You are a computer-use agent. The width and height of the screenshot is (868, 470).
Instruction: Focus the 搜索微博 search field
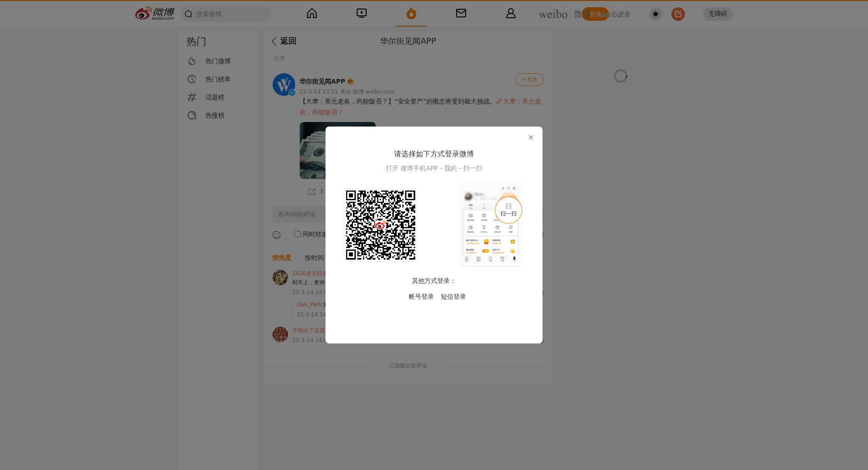[226, 14]
